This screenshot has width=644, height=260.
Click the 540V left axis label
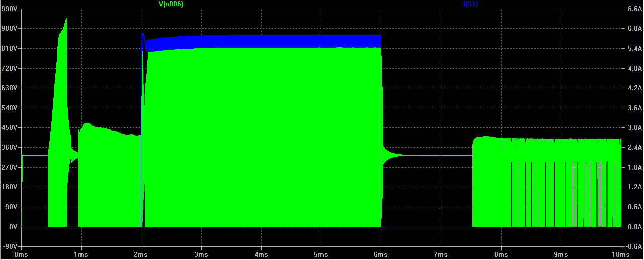click(x=10, y=108)
